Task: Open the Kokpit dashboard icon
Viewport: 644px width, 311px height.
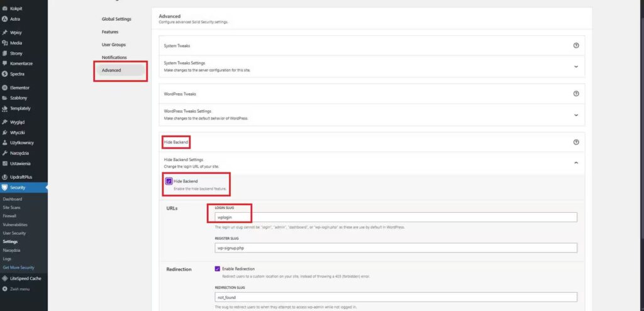Action: pos(5,8)
